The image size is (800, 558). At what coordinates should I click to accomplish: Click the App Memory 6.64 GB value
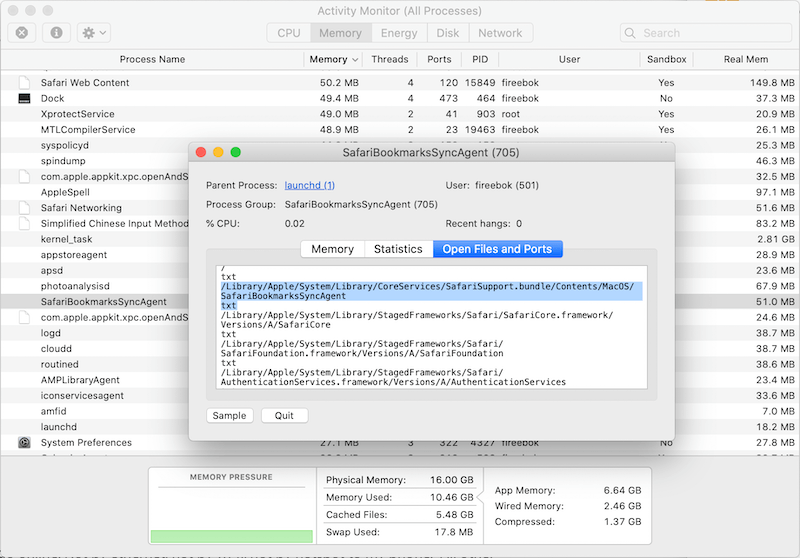tap(622, 491)
